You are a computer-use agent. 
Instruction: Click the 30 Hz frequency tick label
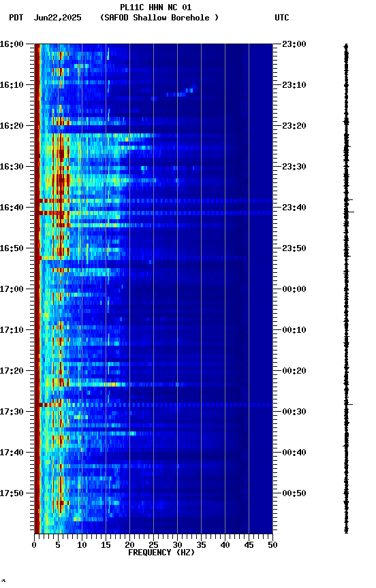point(177,545)
